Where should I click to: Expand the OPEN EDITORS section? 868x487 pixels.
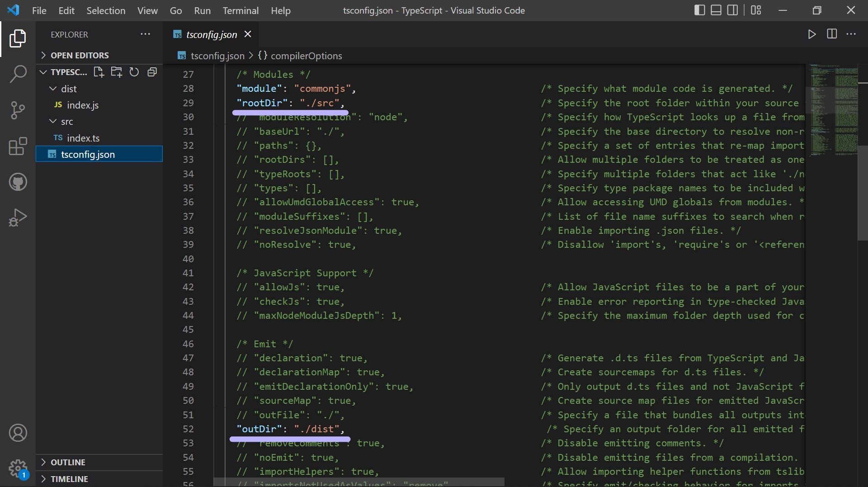80,55
